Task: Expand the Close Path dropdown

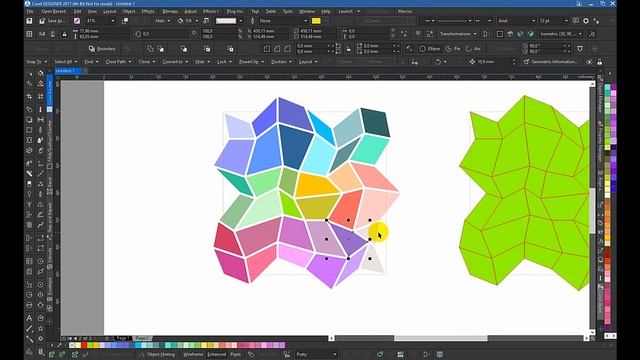Action: [x=118, y=62]
